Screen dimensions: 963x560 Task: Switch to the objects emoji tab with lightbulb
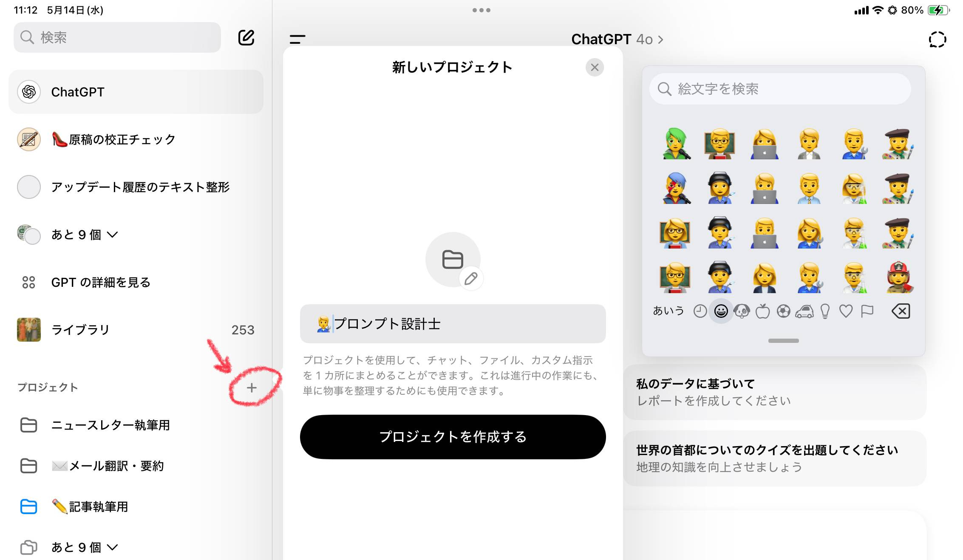point(825,311)
